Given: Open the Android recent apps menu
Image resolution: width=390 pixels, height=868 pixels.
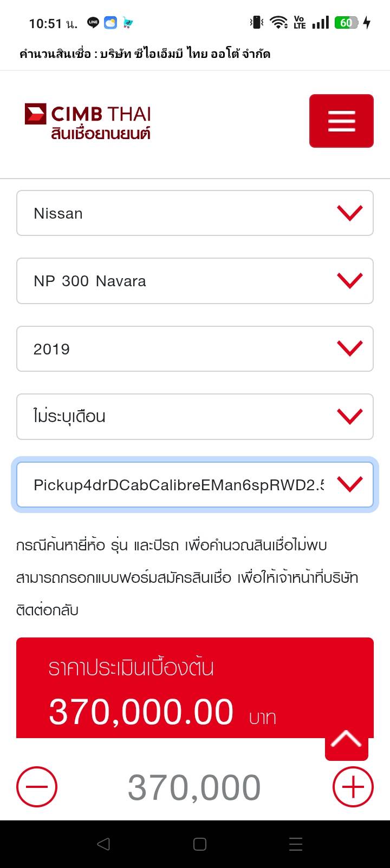Looking at the screenshot, I should (x=295, y=844).
